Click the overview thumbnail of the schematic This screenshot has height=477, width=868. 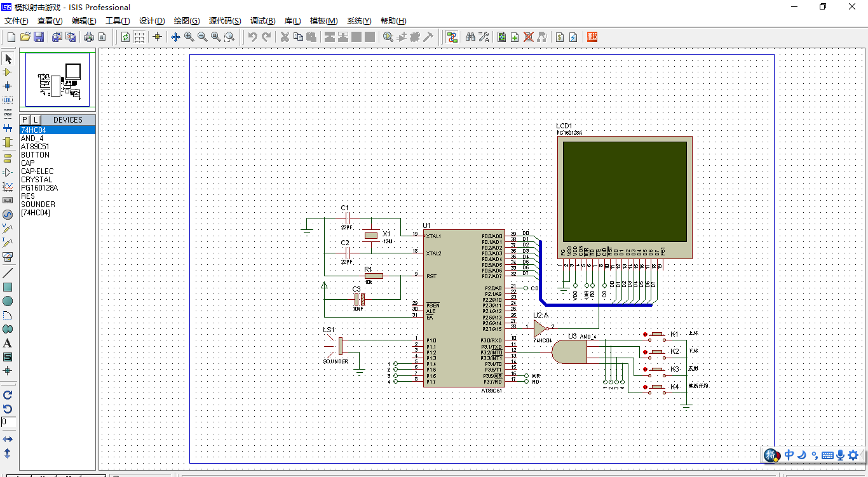tap(58, 79)
